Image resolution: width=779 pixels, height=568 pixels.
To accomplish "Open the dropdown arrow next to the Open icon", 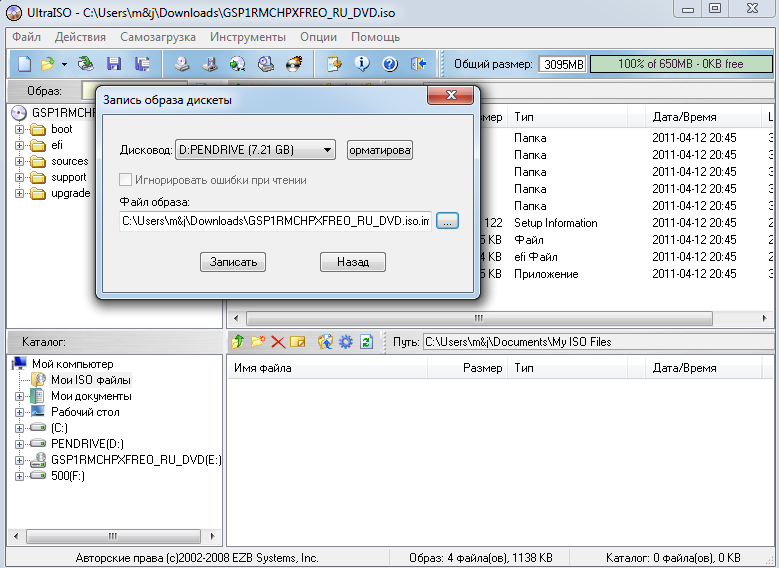I will [x=65, y=64].
